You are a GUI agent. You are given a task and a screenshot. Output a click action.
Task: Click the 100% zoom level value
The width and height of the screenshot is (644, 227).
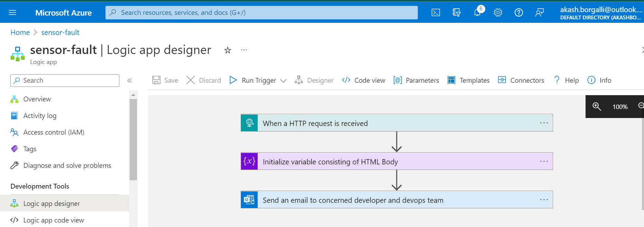coord(620,107)
